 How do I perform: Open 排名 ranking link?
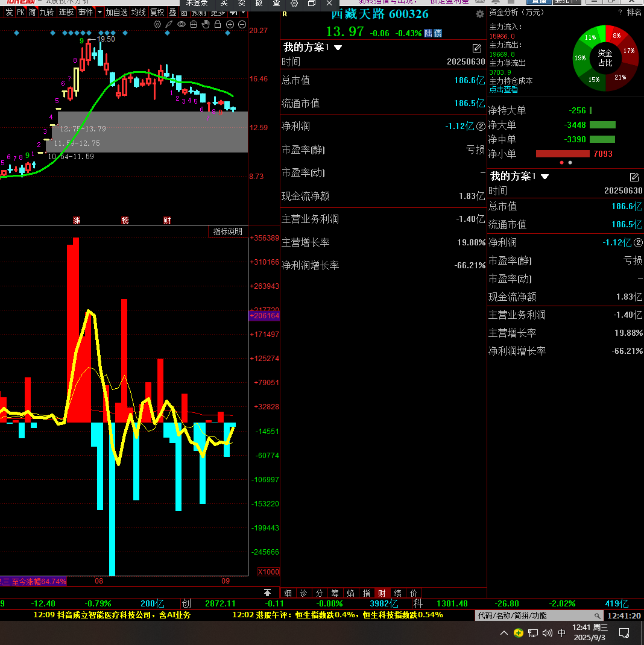[x=634, y=12]
